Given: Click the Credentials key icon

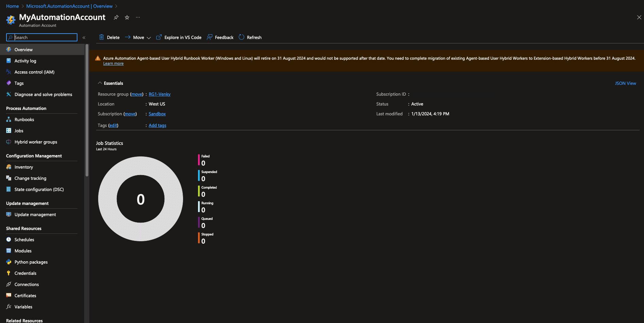Looking at the screenshot, I should (9, 273).
